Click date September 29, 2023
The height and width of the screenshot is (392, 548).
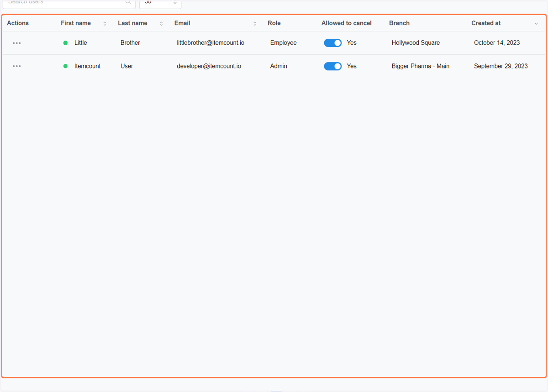pos(501,66)
